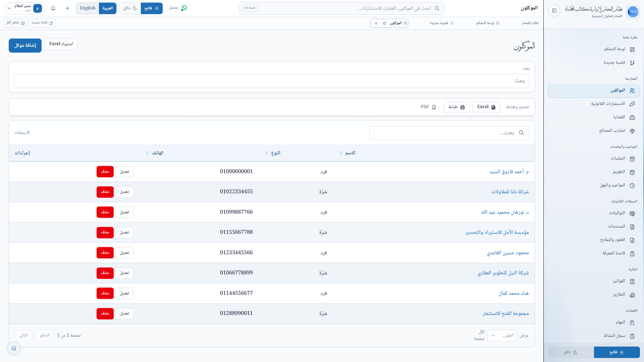This screenshot has height=362, width=644.
Task: Open المواعيد والمهل sidebar item
Action: coord(594,185)
